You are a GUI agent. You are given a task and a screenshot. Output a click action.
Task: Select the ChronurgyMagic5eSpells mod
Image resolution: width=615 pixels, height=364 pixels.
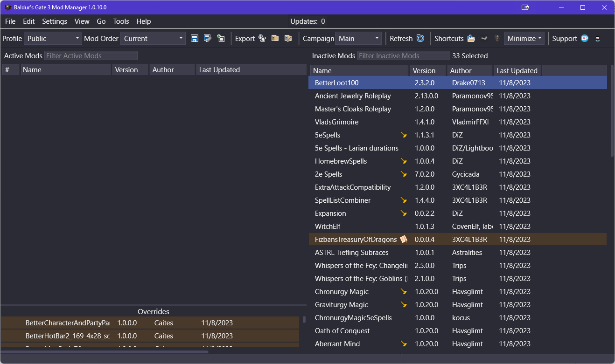click(458, 318)
